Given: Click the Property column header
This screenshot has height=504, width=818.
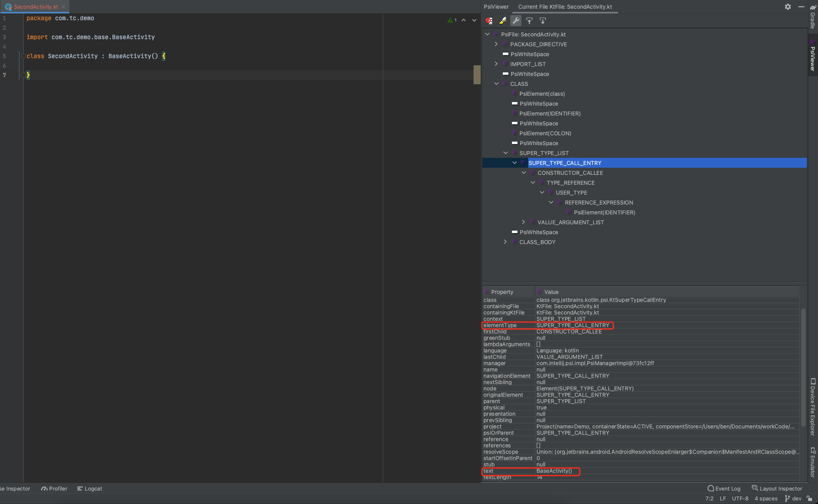Looking at the screenshot, I should (x=509, y=292).
